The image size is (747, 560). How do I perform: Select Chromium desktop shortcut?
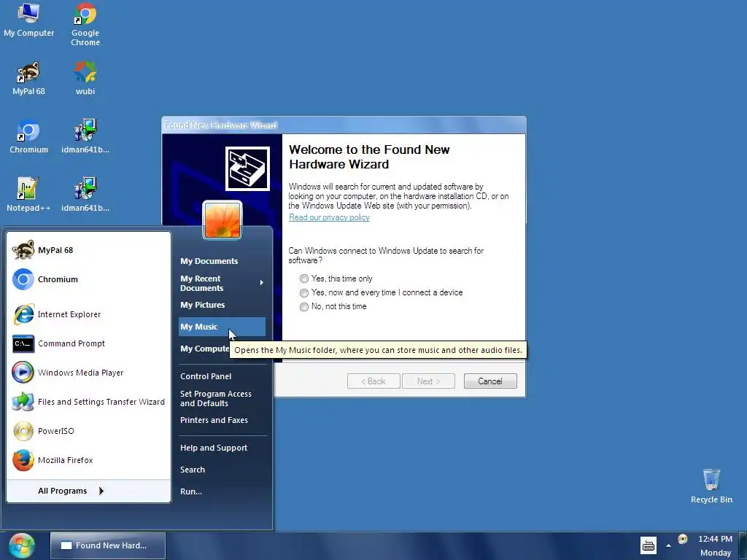pyautogui.click(x=28, y=137)
